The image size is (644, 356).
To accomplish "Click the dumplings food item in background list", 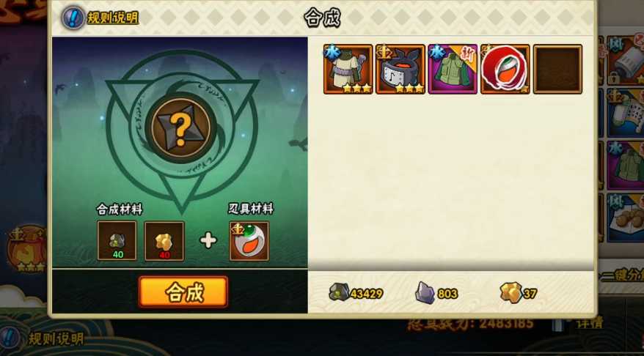I will point(626,218).
